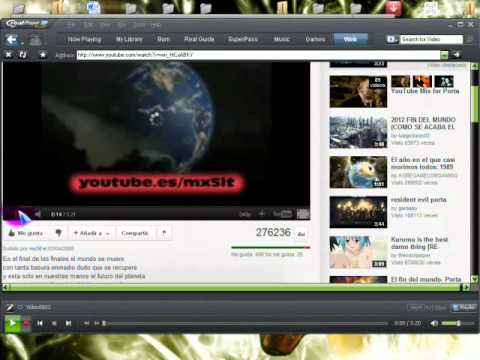Image resolution: width=480 pixels, height=360 pixels.
Task: Skip to next track in RealPlayer
Action: (68, 323)
